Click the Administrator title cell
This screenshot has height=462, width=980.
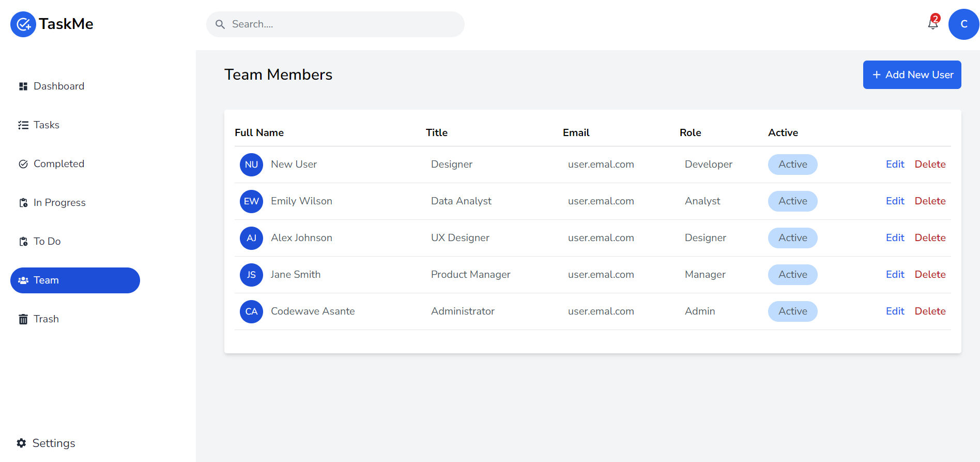(463, 311)
